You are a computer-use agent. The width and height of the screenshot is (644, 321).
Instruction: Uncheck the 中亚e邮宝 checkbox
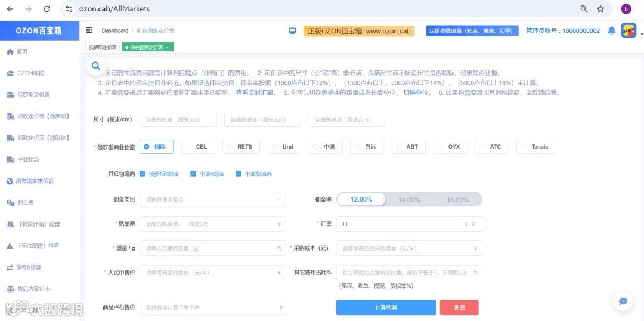(x=193, y=174)
